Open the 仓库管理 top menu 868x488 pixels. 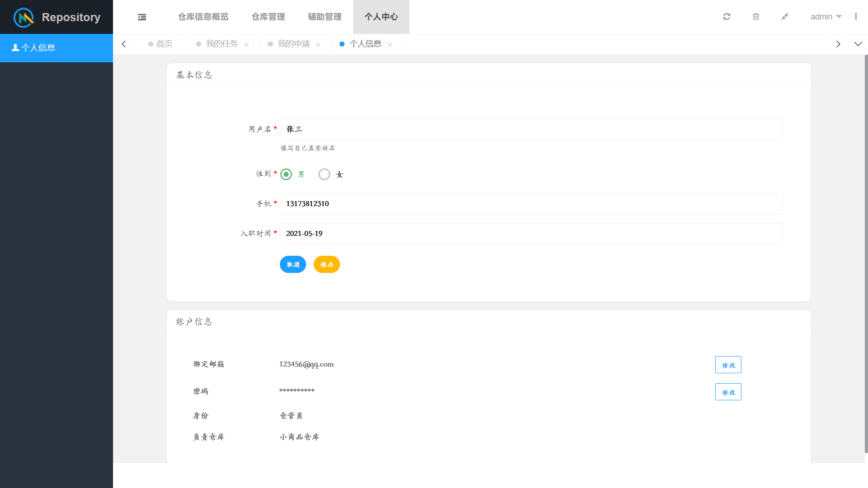pyautogui.click(x=268, y=17)
